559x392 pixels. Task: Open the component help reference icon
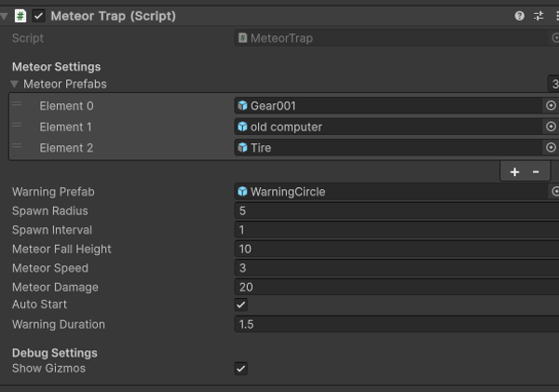[519, 16]
